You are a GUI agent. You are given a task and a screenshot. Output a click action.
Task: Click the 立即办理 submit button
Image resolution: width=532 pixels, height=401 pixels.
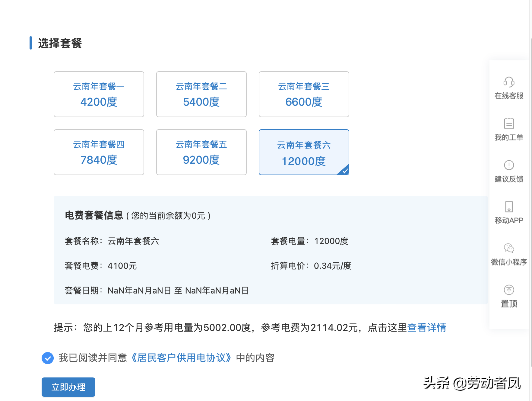pyautogui.click(x=68, y=387)
